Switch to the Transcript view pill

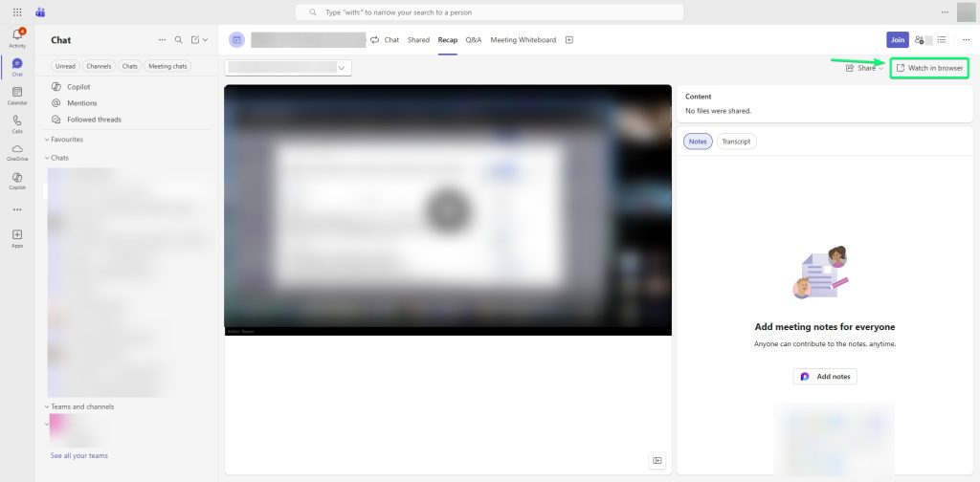tap(736, 141)
